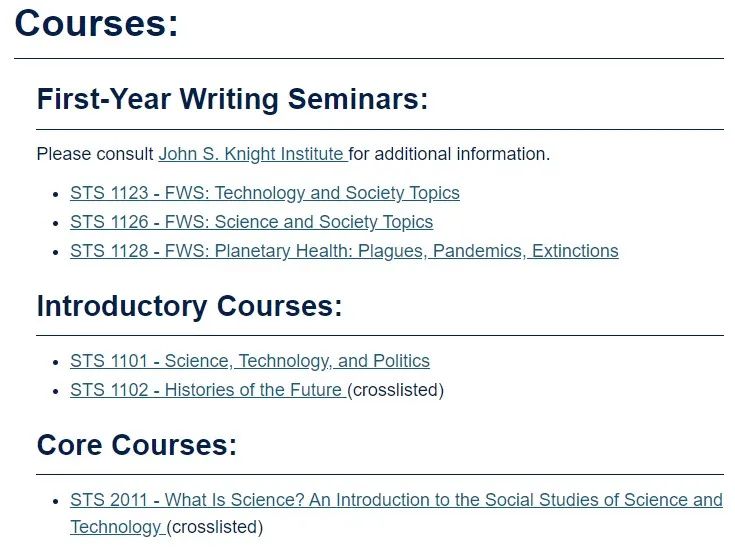This screenshot has height=559, width=735.
Task: Click the 'for additional information' text
Action: tap(449, 154)
